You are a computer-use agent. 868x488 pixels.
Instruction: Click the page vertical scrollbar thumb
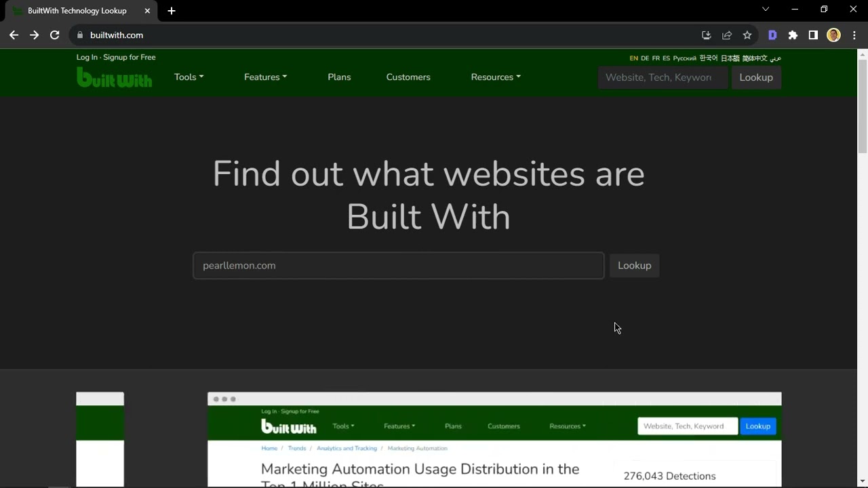[863, 106]
